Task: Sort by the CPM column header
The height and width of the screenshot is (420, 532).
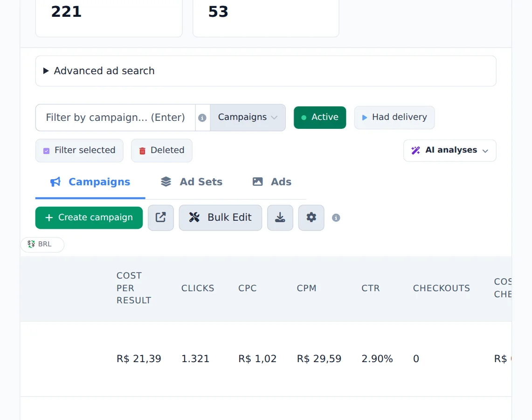Action: point(306,288)
